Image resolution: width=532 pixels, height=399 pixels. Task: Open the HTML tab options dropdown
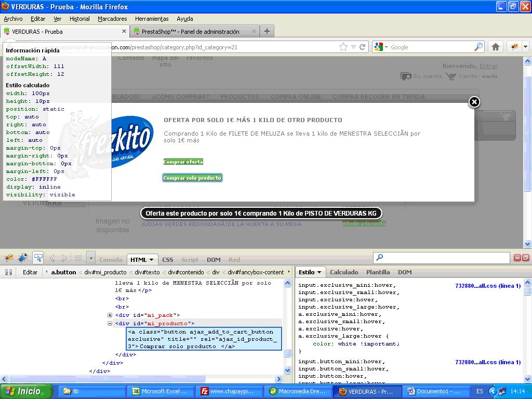click(x=151, y=260)
